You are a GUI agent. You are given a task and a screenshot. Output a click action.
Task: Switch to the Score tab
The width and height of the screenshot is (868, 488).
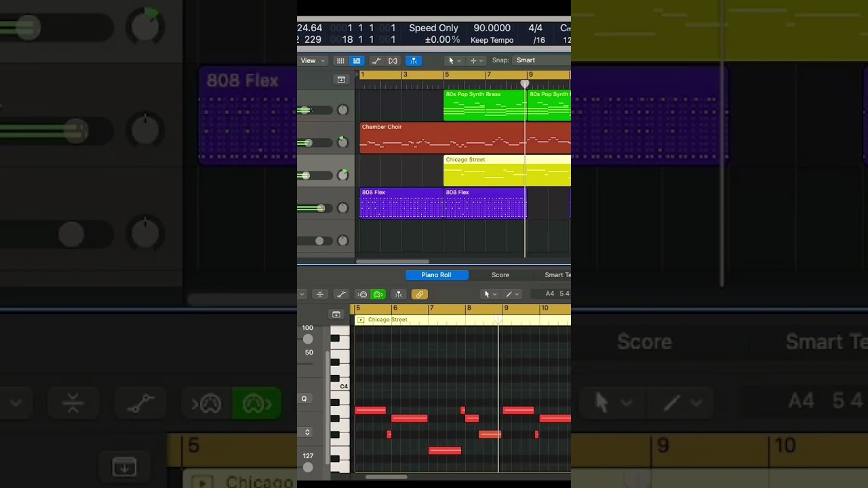click(x=500, y=275)
